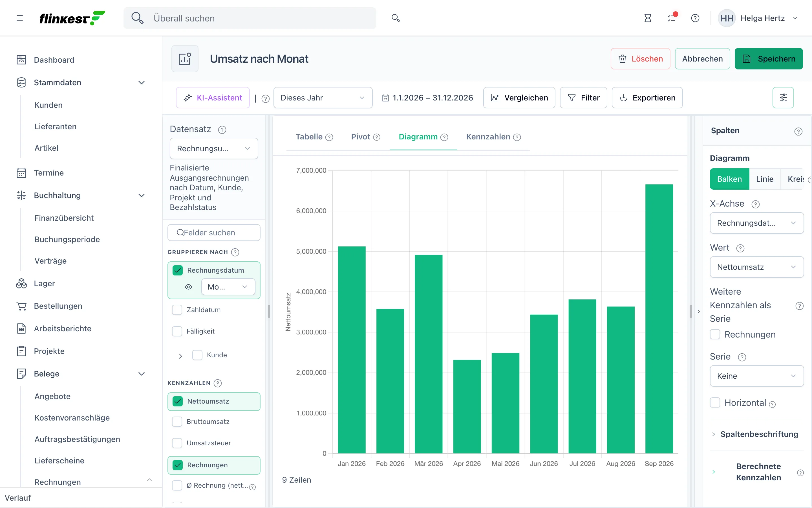Open the calendar icon by date range

pos(385,98)
